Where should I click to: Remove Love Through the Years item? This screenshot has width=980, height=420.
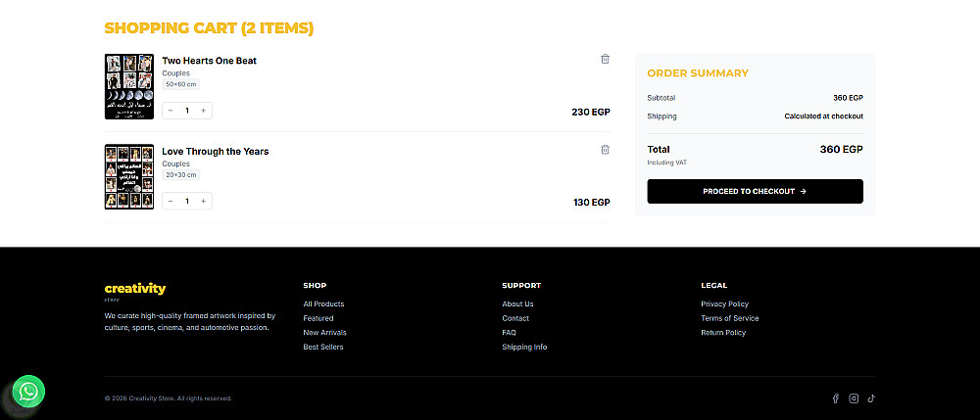coord(605,150)
